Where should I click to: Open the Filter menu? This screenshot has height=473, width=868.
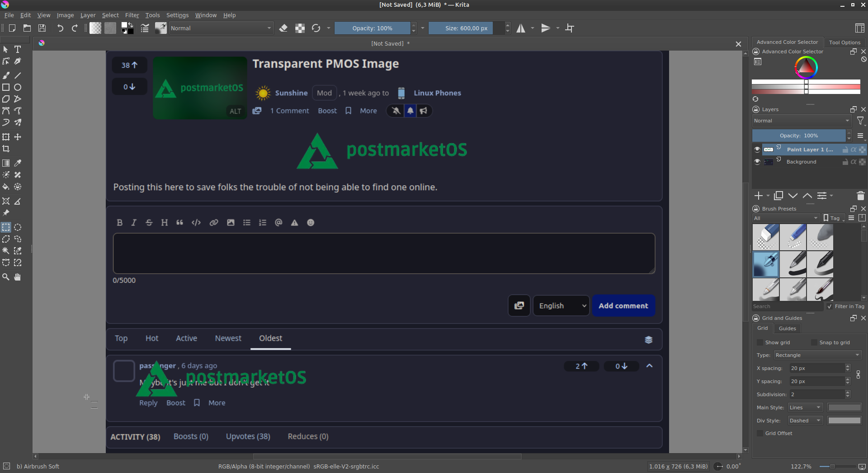132,15
